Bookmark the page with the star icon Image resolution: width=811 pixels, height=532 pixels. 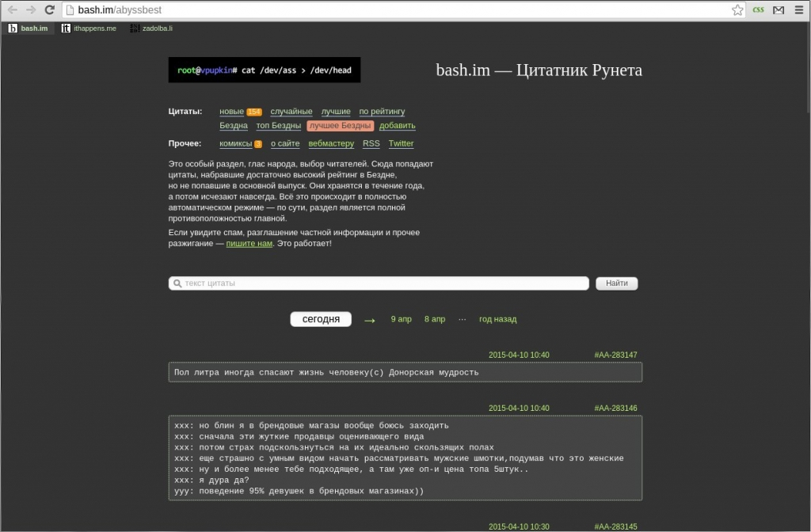tap(737, 9)
